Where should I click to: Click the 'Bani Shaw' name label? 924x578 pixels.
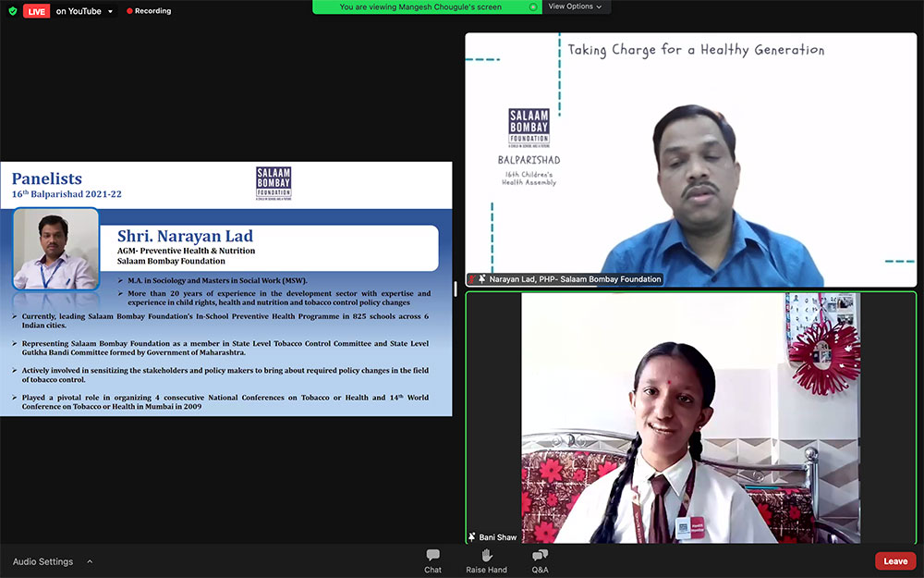498,537
